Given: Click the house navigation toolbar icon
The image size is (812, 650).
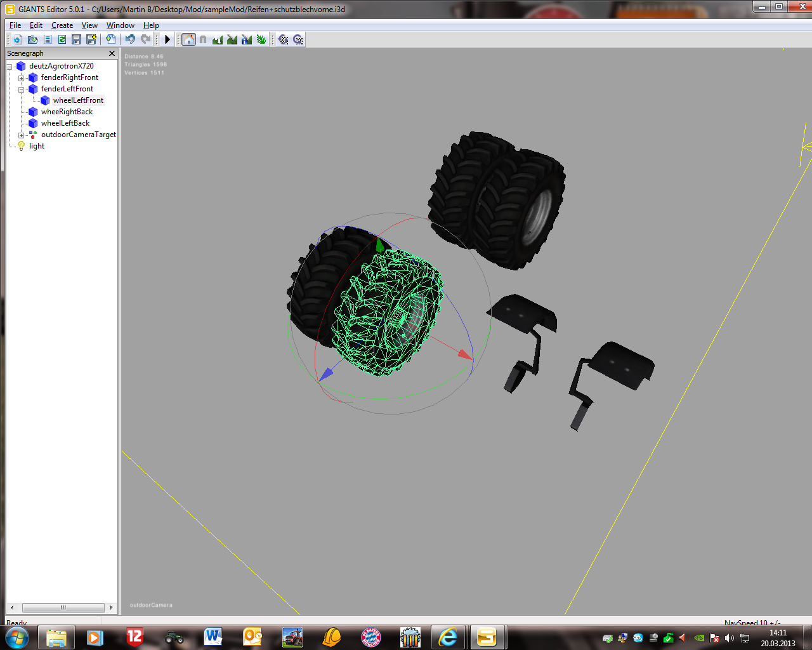Looking at the screenshot, I should click(188, 39).
